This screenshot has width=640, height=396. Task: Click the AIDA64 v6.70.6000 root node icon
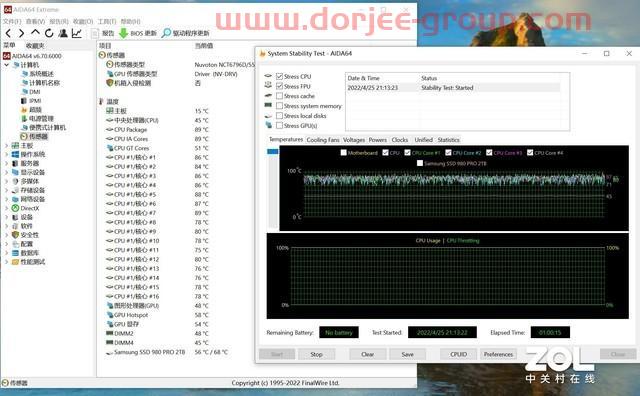(x=7, y=56)
